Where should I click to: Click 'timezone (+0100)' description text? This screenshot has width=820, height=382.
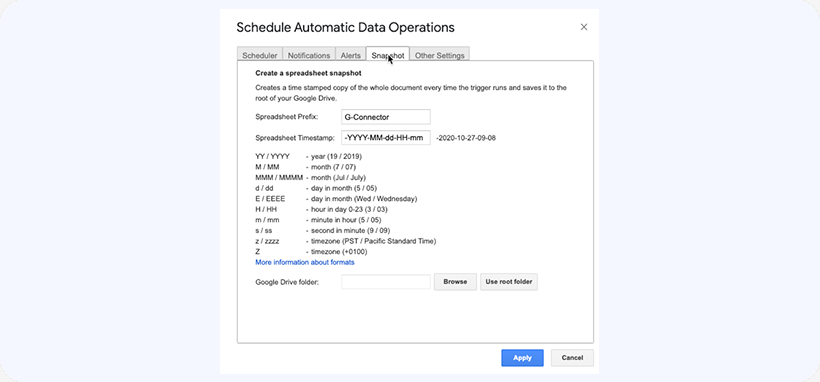click(x=339, y=252)
